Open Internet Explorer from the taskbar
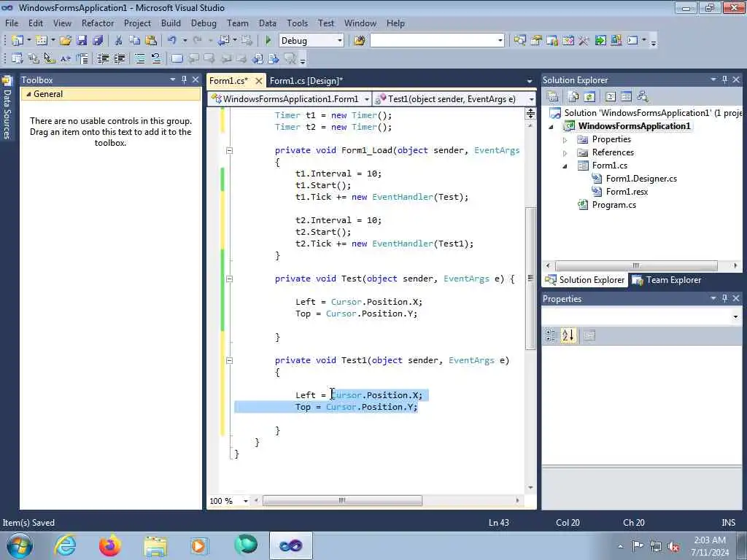Screen dimensions: 747x560 [x=65, y=545]
